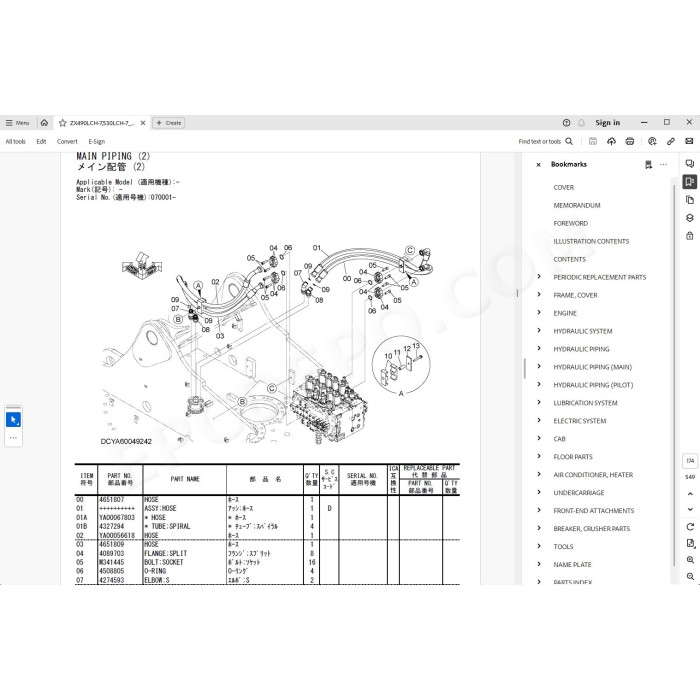Screen dimensions: 700x700
Task: Open the FLOOR PARTS bookmark
Action: click(573, 457)
